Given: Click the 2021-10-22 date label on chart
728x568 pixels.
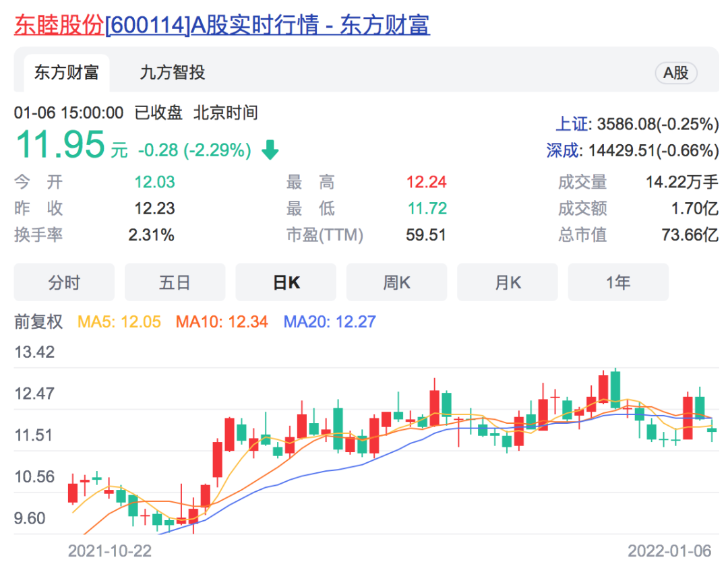Looking at the screenshot, I should click(108, 550).
